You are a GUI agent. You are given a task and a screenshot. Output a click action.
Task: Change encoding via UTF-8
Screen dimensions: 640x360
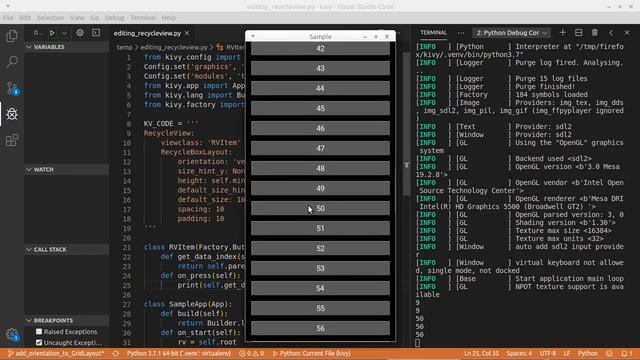pyautogui.click(x=548, y=353)
